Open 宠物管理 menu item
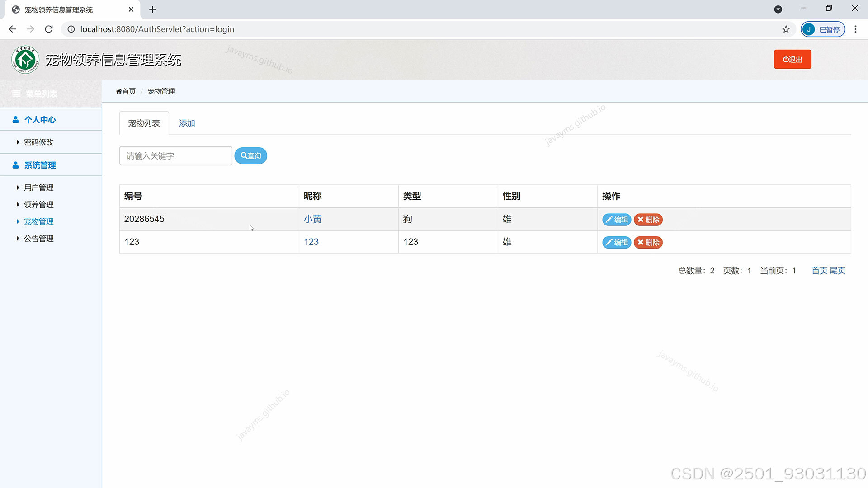Image resolution: width=868 pixels, height=488 pixels. (x=39, y=221)
